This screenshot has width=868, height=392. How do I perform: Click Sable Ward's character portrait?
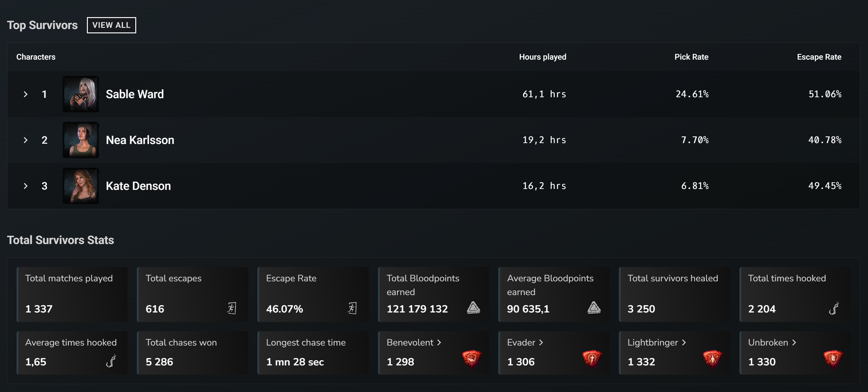coord(80,94)
